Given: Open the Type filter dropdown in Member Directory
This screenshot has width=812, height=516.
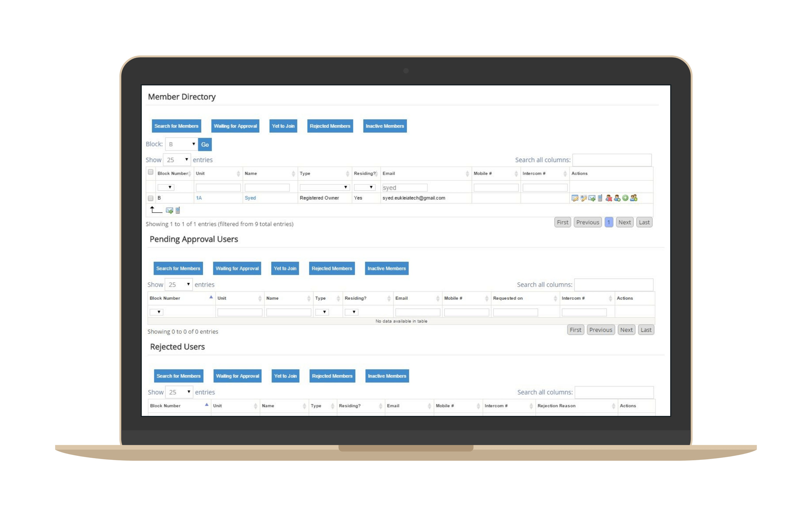Looking at the screenshot, I should point(324,187).
